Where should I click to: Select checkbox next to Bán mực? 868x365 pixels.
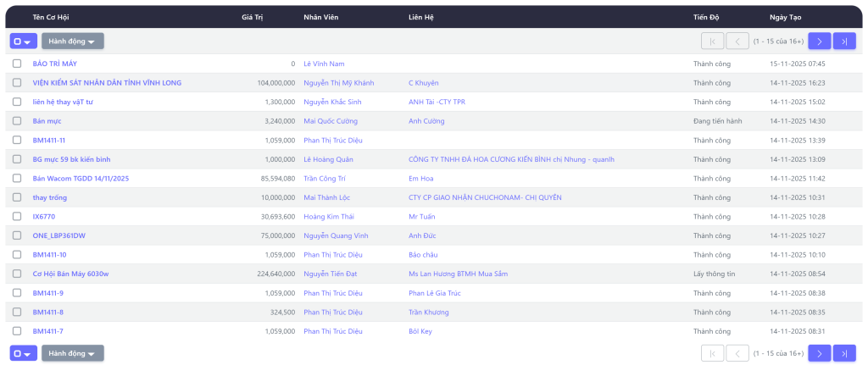click(x=17, y=121)
